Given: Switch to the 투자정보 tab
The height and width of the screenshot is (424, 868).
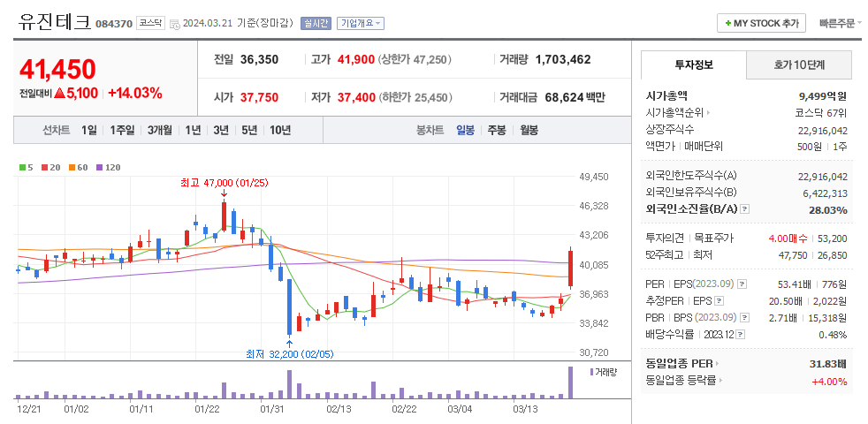Looking at the screenshot, I should point(694,64).
